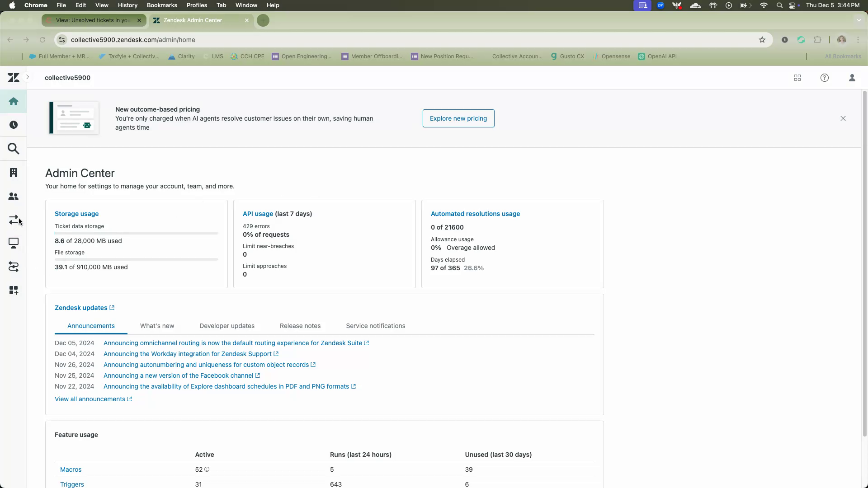Open the People icon in sidebar

tap(14, 196)
